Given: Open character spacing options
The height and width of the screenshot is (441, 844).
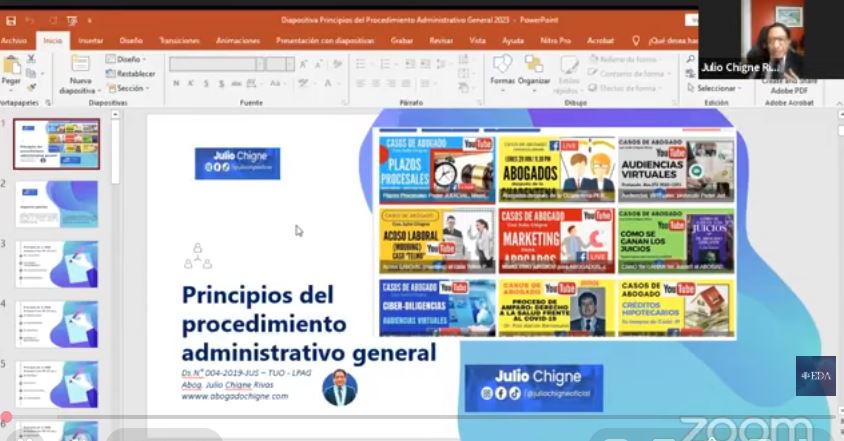Looking at the screenshot, I should point(251,83).
